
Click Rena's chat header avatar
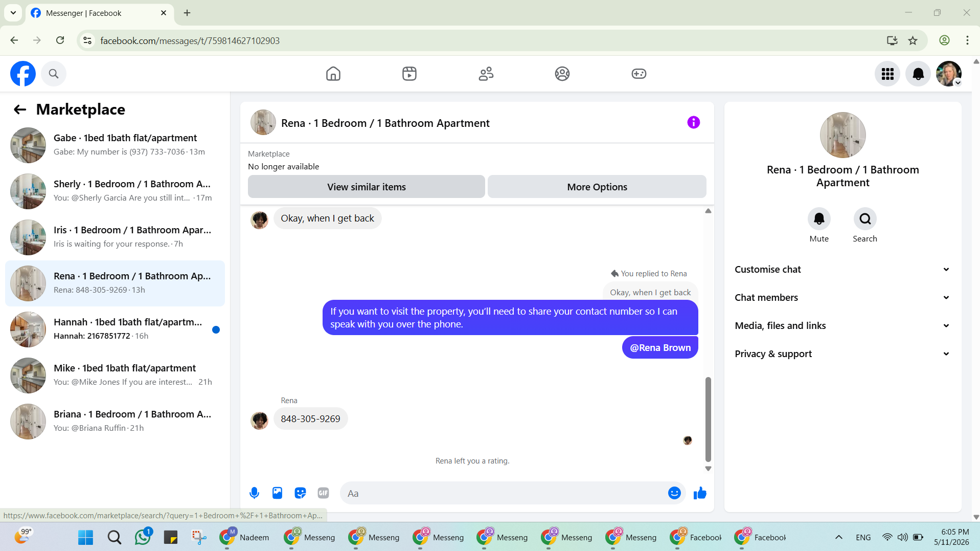[263, 123]
